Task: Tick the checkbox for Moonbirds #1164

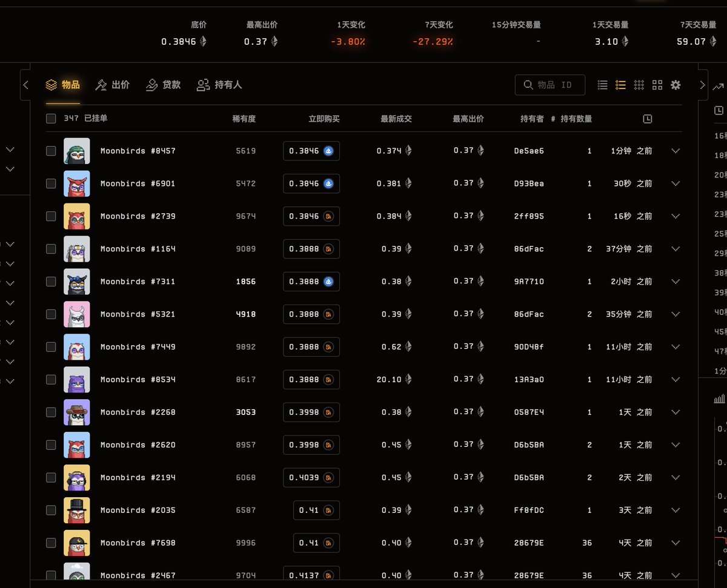Action: (51, 249)
